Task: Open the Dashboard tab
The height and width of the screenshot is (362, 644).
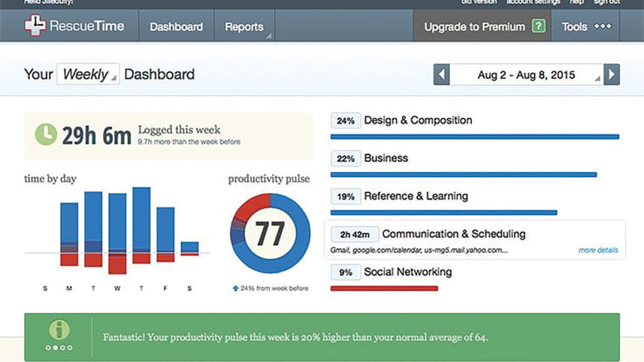Action: (176, 27)
